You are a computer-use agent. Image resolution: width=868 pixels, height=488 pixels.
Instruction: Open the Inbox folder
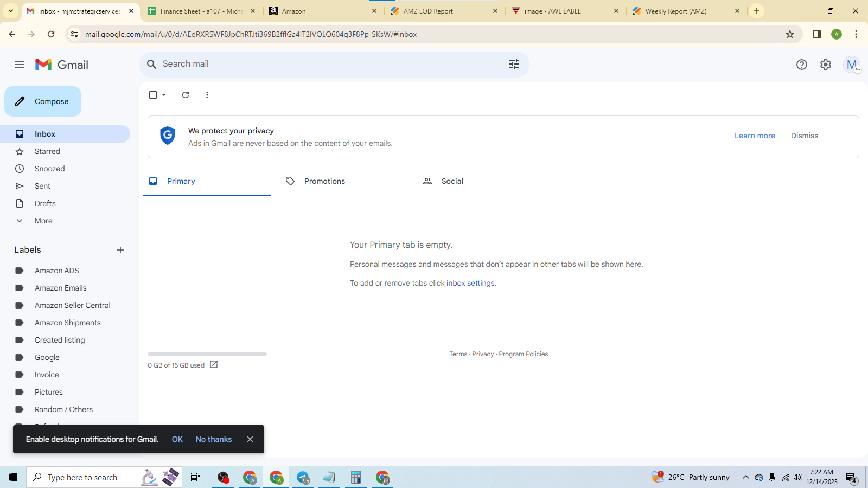pyautogui.click(x=65, y=134)
